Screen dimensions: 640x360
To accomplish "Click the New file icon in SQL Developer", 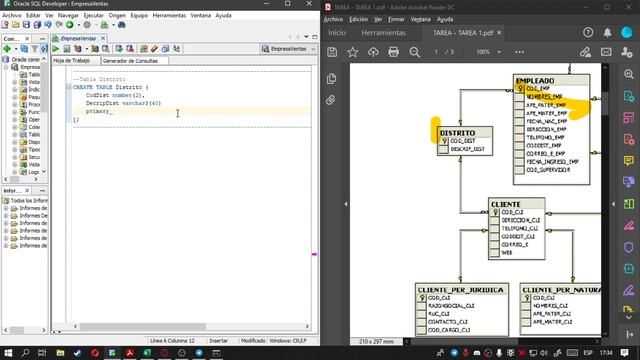I will tap(5, 25).
